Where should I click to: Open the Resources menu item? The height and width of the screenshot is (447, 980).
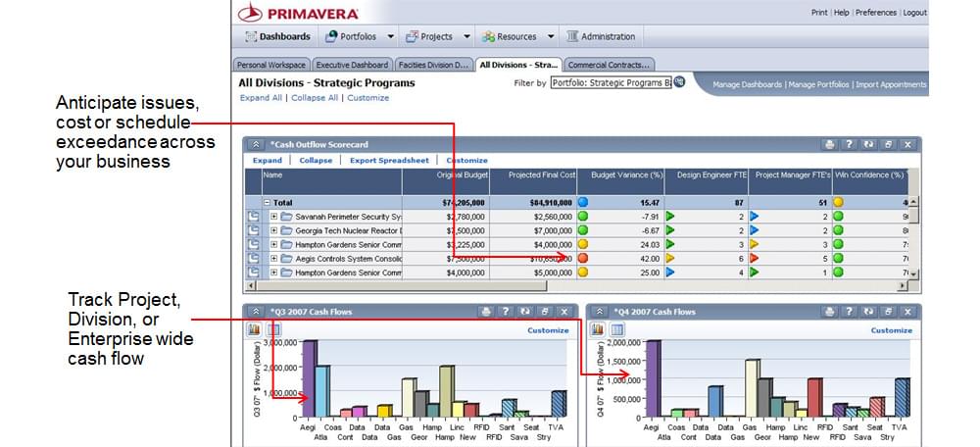coord(510,36)
